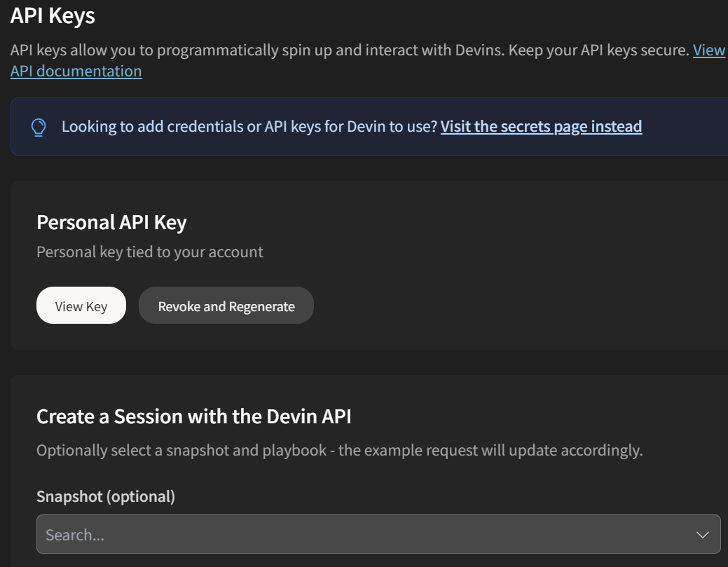The height and width of the screenshot is (567, 728).
Task: Click the Personal key tied to your account text
Action: (x=149, y=252)
